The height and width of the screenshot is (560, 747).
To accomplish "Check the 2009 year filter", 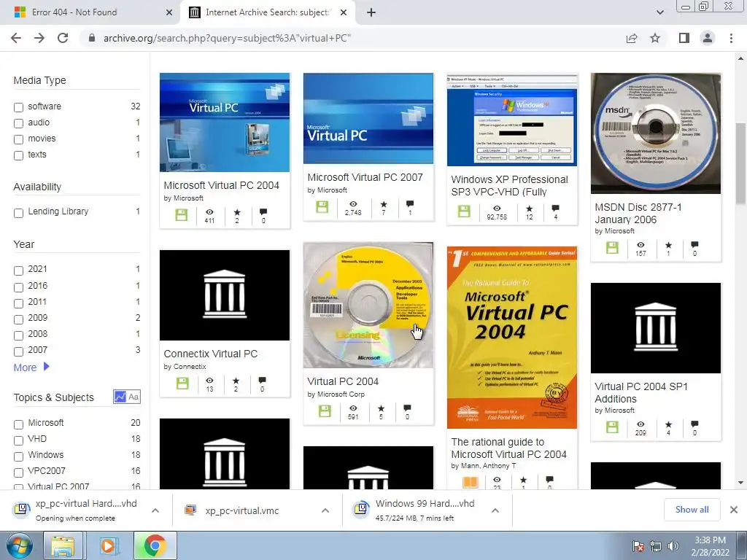I will (x=18, y=319).
